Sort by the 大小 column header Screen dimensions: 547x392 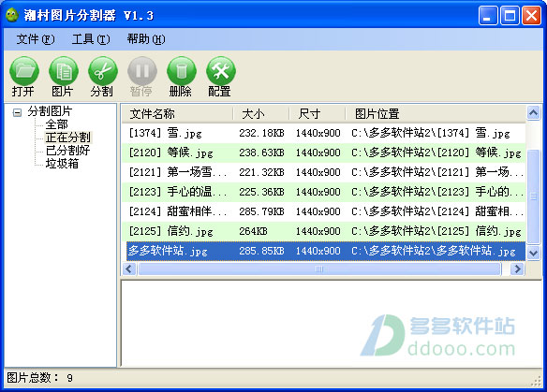coord(261,113)
